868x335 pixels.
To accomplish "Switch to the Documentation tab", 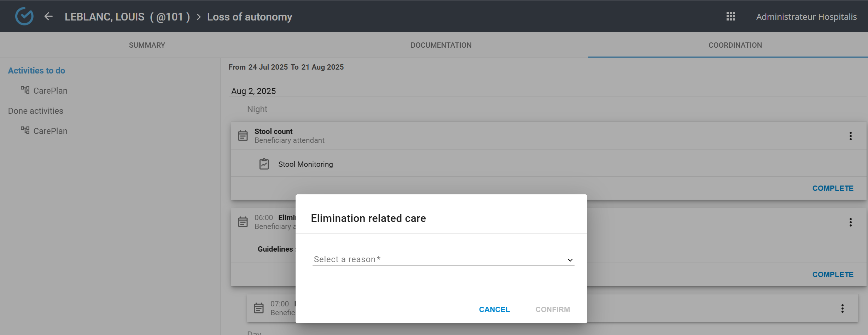I will pyautogui.click(x=441, y=45).
